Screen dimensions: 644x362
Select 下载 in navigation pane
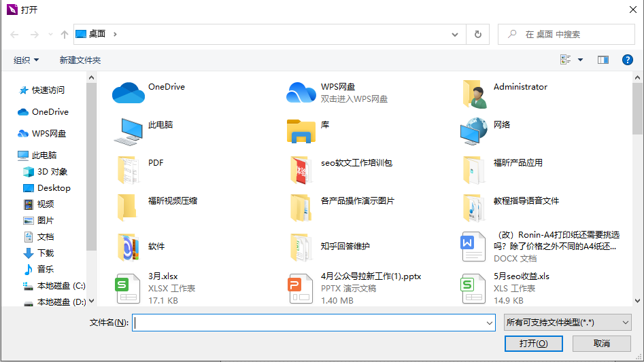pyautogui.click(x=39, y=253)
